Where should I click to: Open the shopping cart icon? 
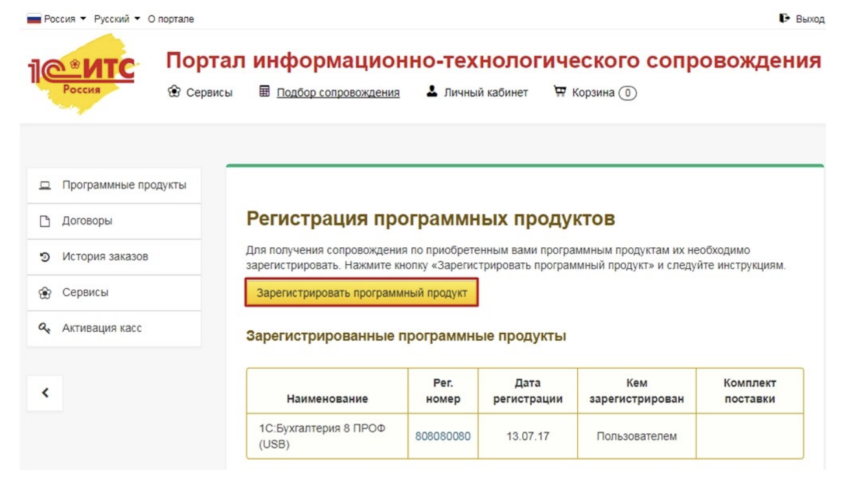pyautogui.click(x=560, y=92)
